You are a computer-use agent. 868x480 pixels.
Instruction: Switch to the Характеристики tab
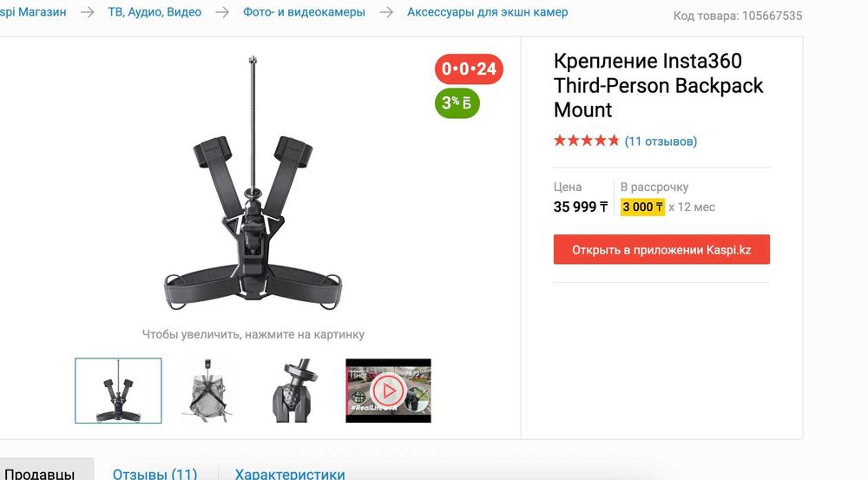tap(290, 475)
